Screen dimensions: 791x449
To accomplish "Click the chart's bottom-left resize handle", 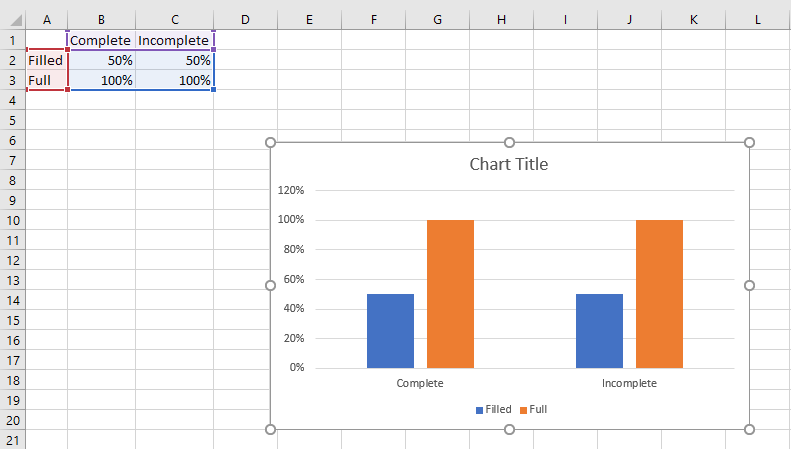I will click(x=270, y=429).
